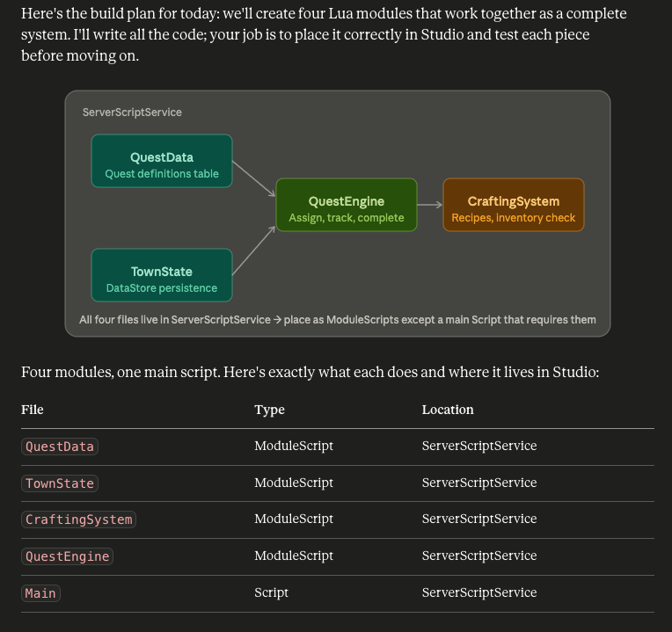This screenshot has height=632, width=672.
Task: Click the arrow from QuestEngine to CraftingSystem
Action: pyautogui.click(x=430, y=205)
